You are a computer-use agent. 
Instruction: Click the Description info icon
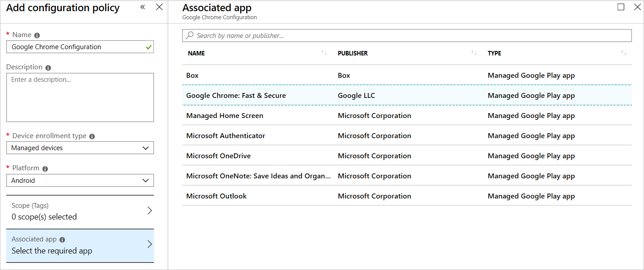49,67
